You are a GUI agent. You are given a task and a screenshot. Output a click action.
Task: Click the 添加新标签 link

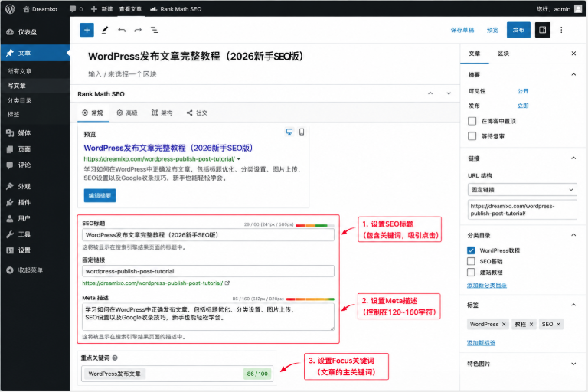click(x=481, y=343)
